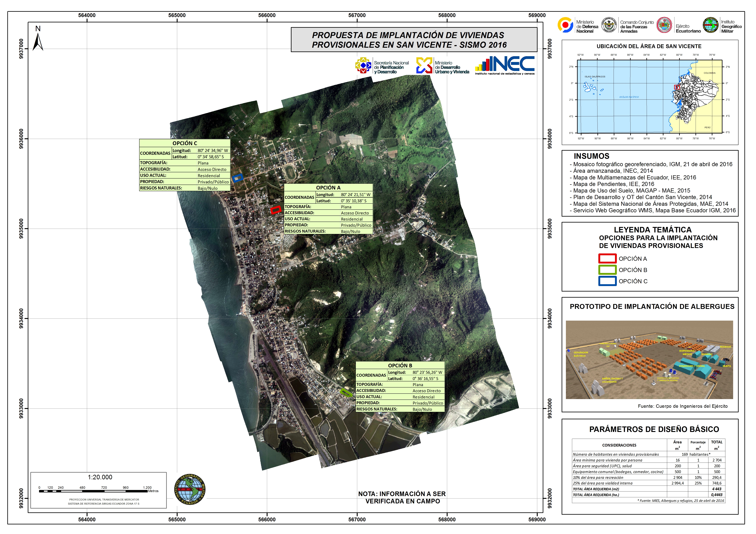
Task: Click the green Opción B legend swatch
Action: point(607,270)
